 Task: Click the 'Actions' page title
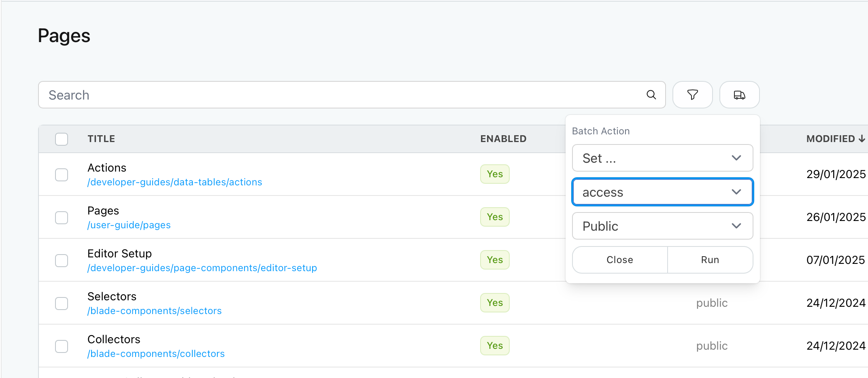click(107, 168)
